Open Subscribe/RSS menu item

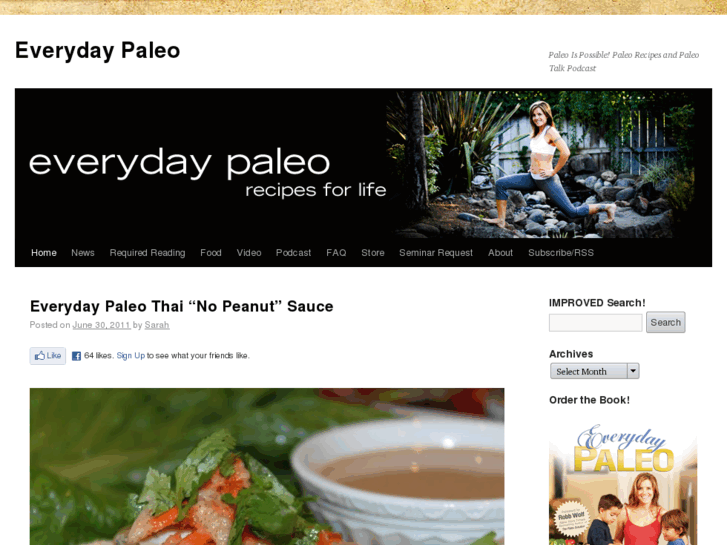tap(561, 253)
